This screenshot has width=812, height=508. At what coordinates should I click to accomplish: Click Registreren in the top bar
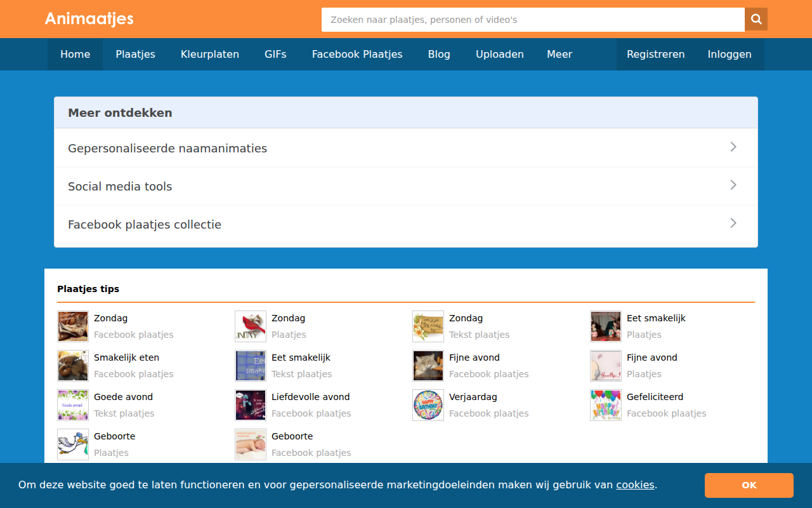(x=656, y=55)
